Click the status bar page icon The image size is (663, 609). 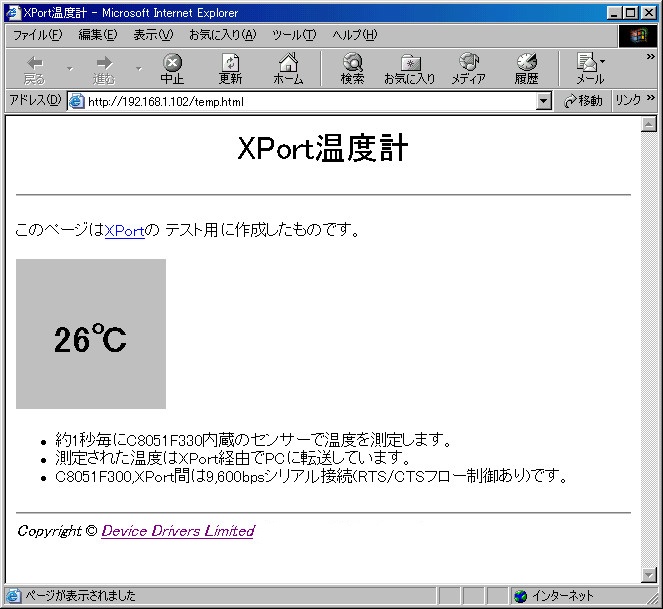tap(14, 596)
